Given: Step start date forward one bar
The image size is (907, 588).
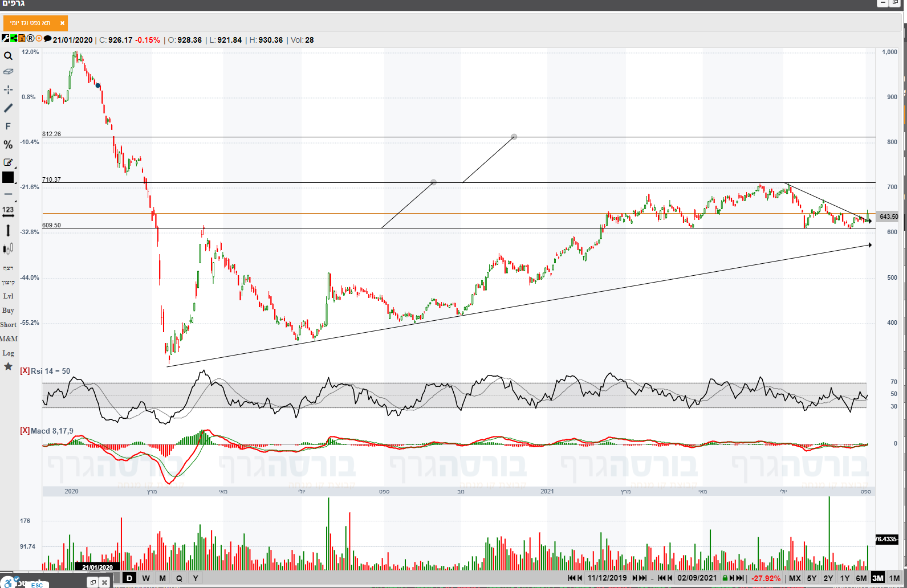Looking at the screenshot, I should coord(635,578).
